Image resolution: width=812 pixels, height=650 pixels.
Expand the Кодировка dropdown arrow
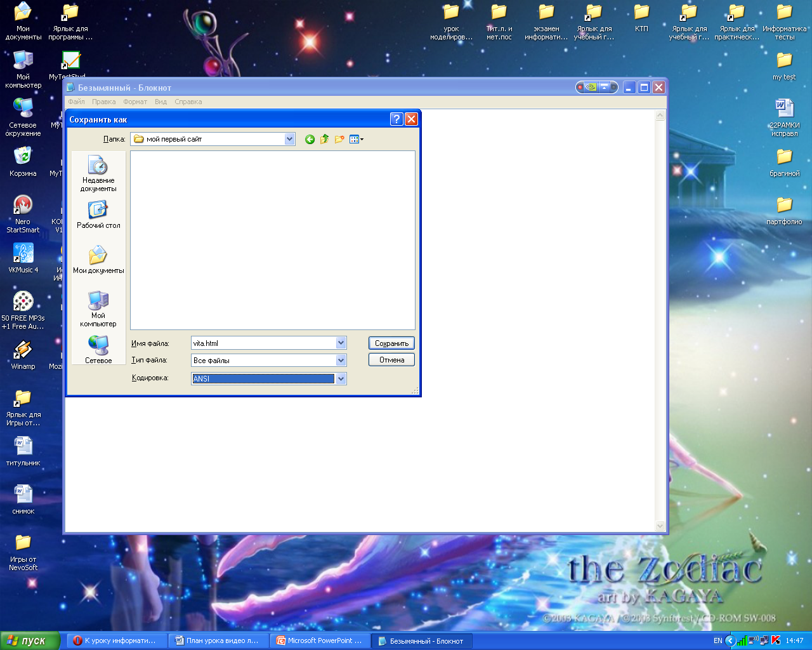341,378
